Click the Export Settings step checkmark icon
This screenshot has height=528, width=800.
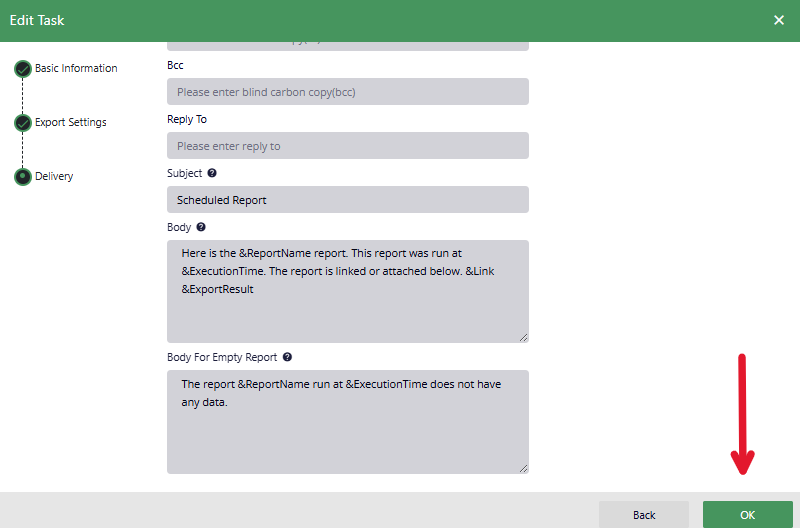[x=22, y=123]
